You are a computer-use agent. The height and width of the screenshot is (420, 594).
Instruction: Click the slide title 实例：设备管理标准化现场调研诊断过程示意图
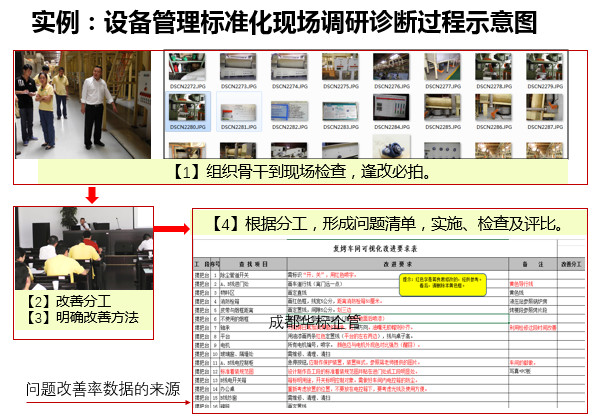pos(284,22)
